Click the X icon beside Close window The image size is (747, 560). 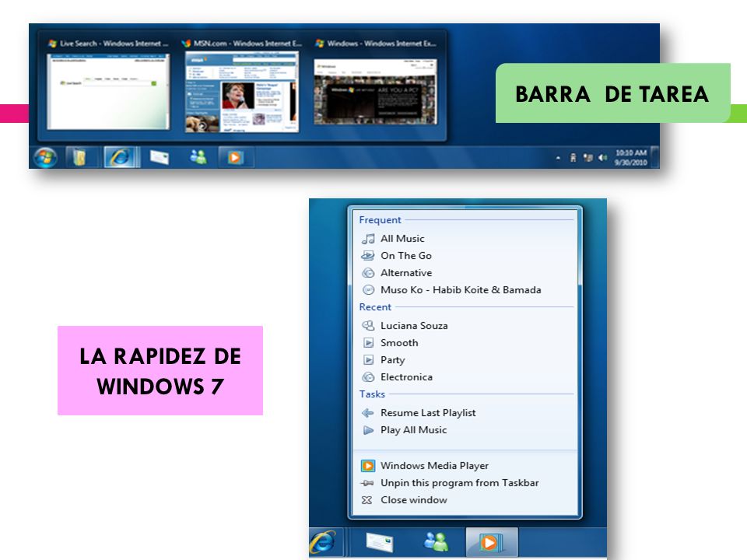(366, 500)
